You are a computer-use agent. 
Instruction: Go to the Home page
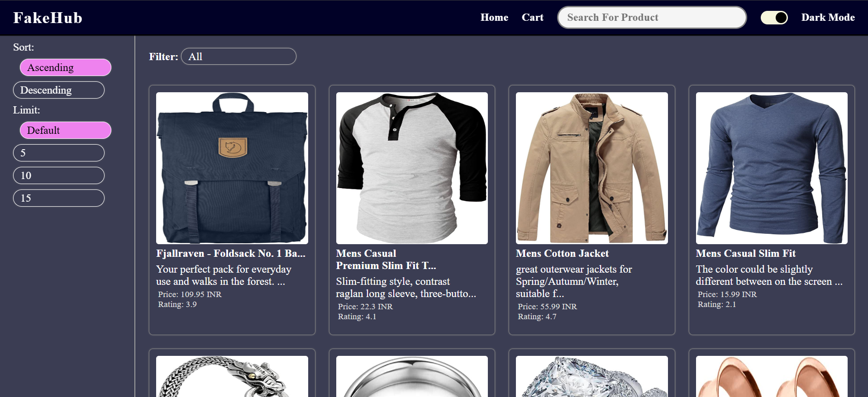(x=494, y=17)
